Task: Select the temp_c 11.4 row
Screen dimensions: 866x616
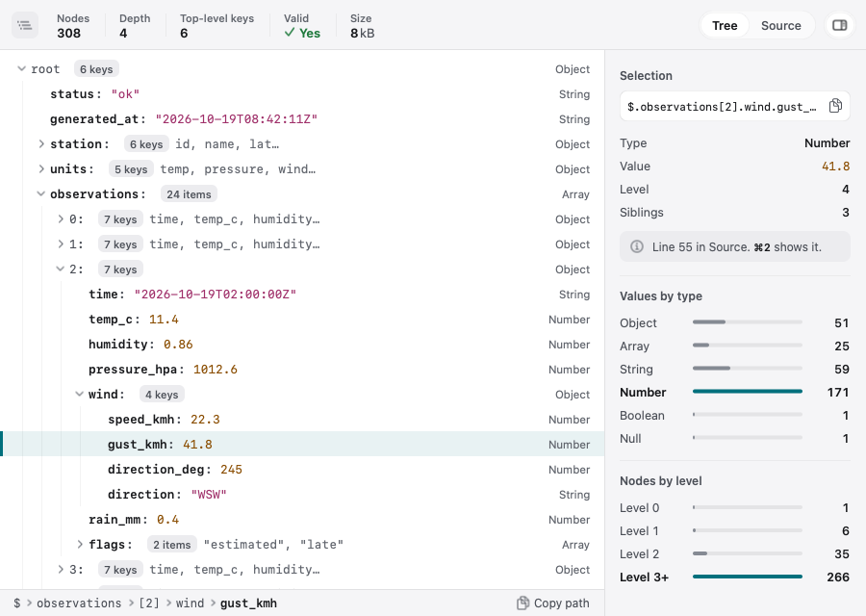Action: pos(302,320)
